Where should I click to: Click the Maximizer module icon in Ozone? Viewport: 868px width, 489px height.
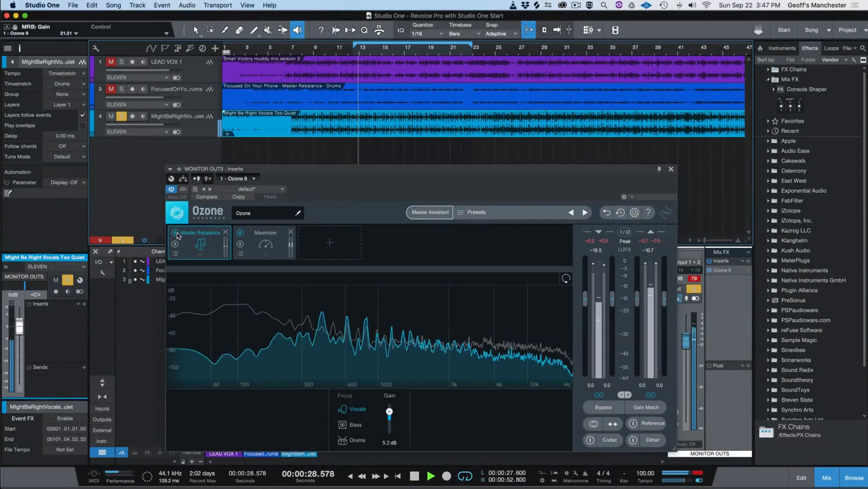(x=264, y=243)
